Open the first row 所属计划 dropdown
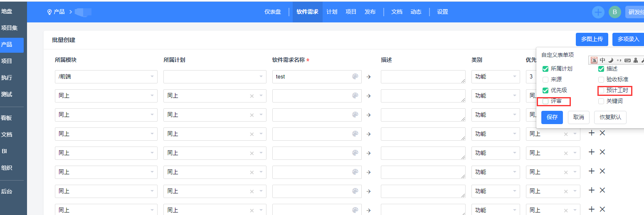This screenshot has width=644, height=215. tap(215, 77)
